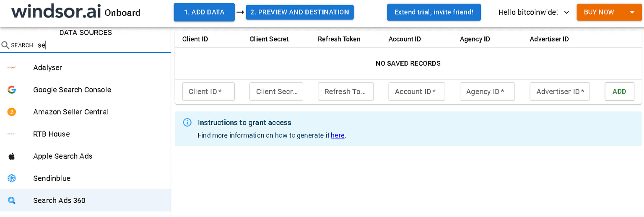644x217 pixels.
Task: Open Preview and Destination step
Action: (300, 12)
